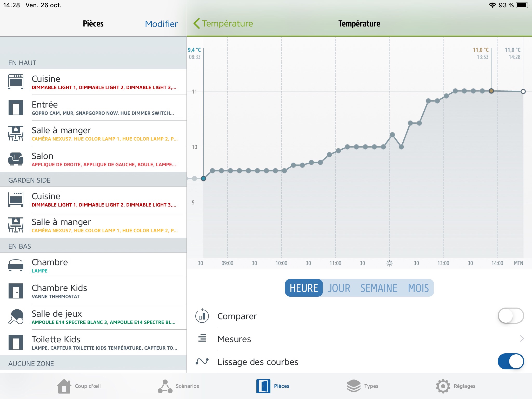532x399 pixels.
Task: Open Coup d'œil house tab
Action: (79, 386)
